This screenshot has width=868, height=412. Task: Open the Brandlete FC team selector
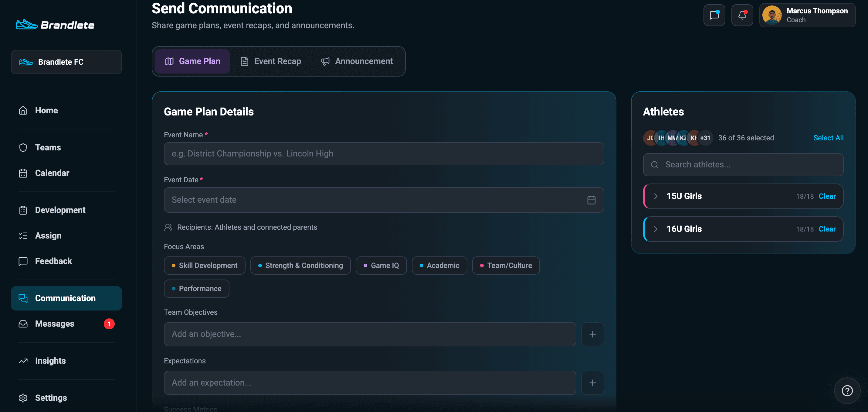pos(66,62)
